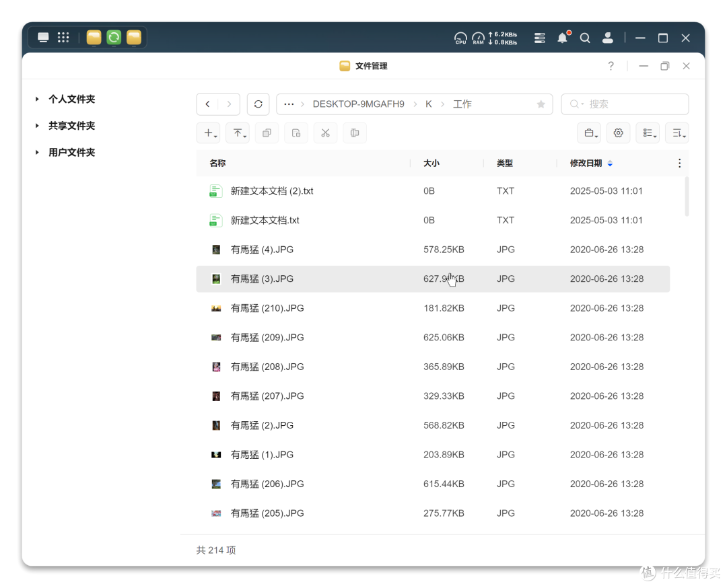Click the rename toolbar icon
Screen dimensions: 727x588
point(355,133)
